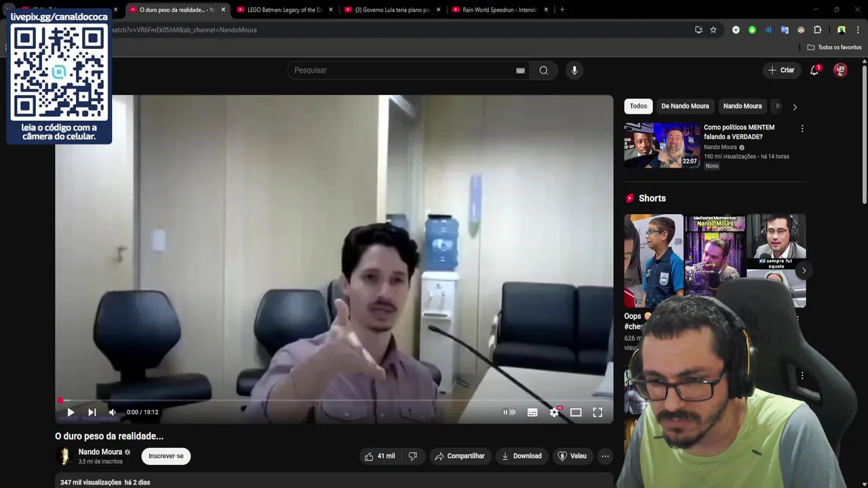The height and width of the screenshot is (488, 868).
Task: Open more actions three-dot menu below video
Action: 605,456
